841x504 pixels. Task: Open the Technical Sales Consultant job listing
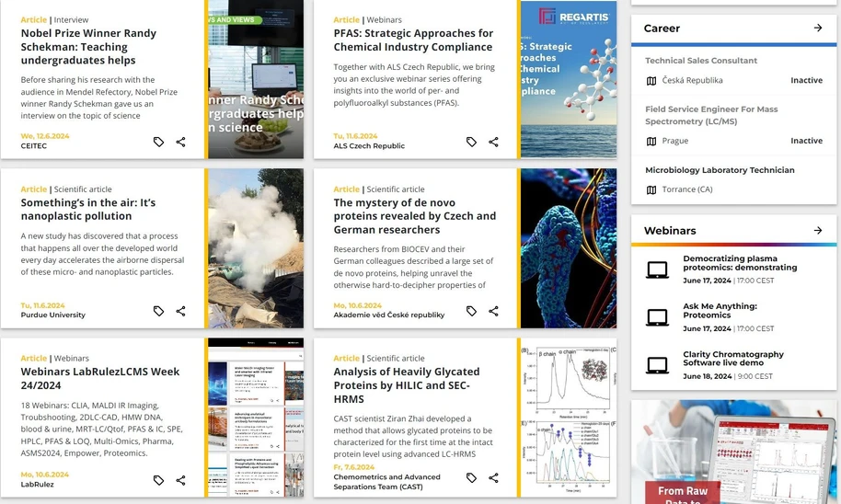coord(701,61)
